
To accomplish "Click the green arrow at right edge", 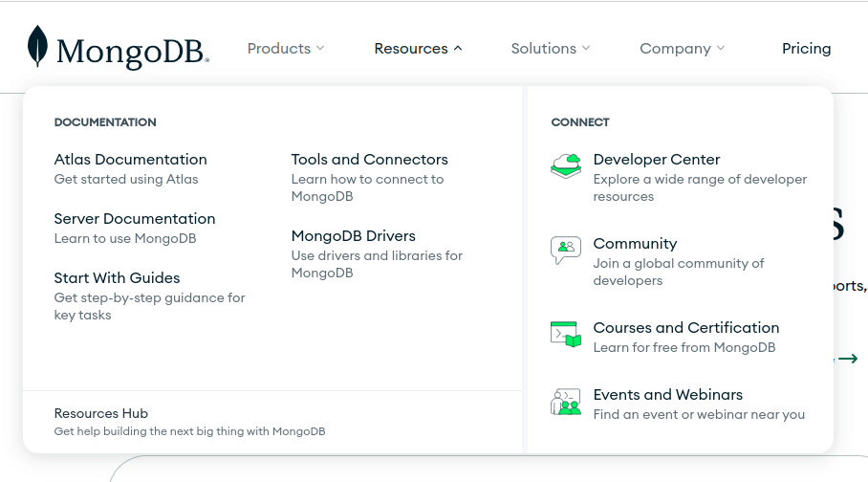I will [848, 359].
